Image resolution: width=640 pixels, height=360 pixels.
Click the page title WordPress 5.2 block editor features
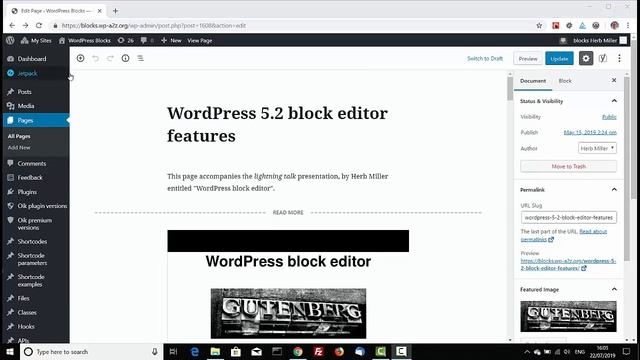pos(277,124)
